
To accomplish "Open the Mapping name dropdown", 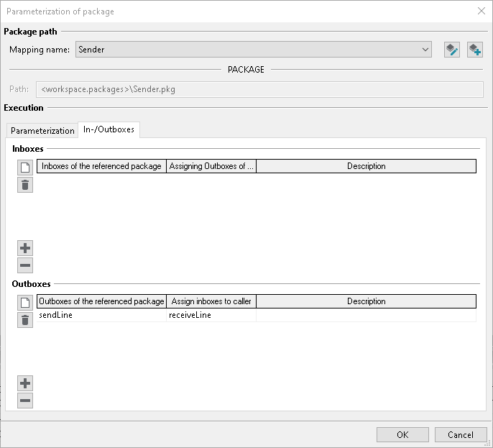I will click(x=254, y=50).
